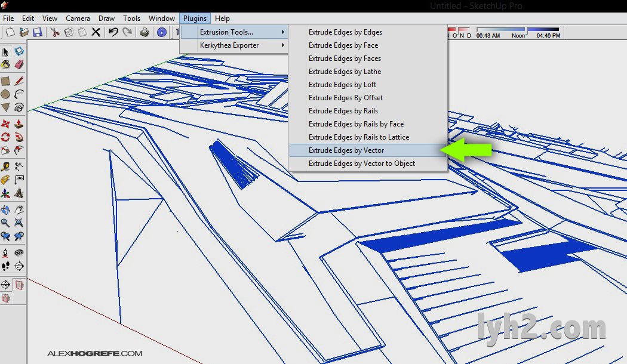Select the Text label tool marked Abc
The width and height of the screenshot is (627, 364).
[19, 180]
